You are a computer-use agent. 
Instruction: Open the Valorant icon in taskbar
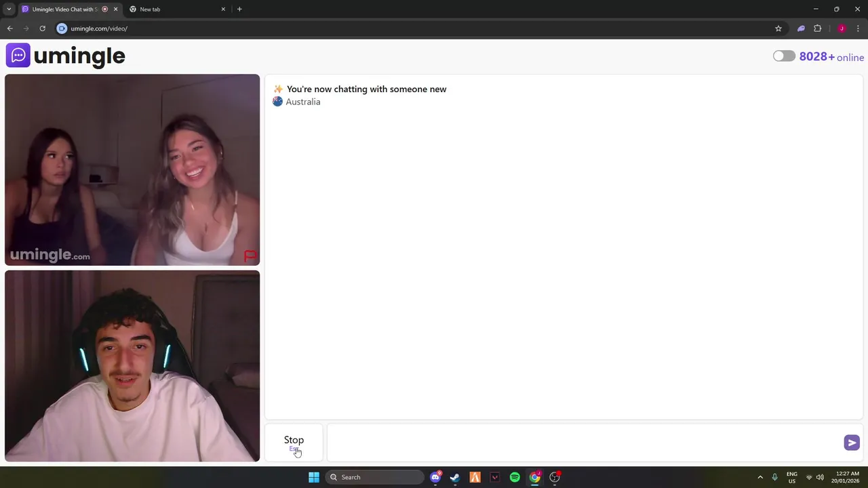pos(495,477)
